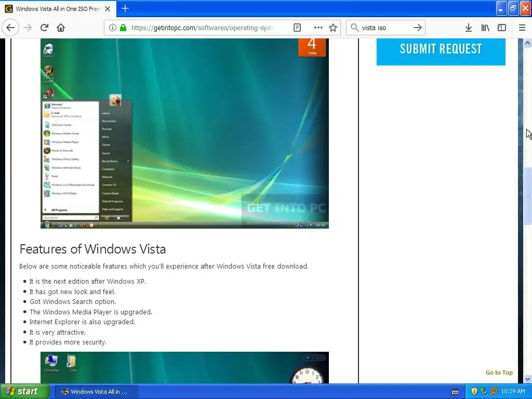Click the forward navigation arrow

pyautogui.click(x=28, y=28)
